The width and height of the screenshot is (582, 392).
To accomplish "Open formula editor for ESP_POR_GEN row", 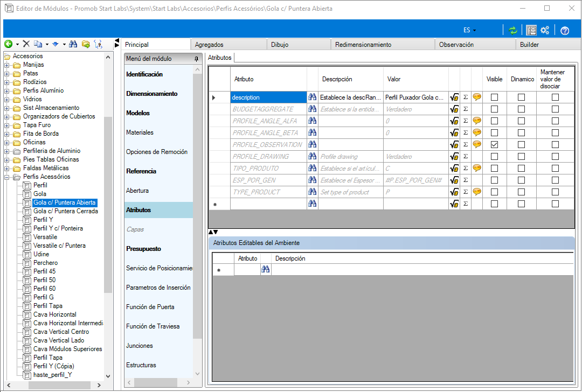I will point(454,180).
